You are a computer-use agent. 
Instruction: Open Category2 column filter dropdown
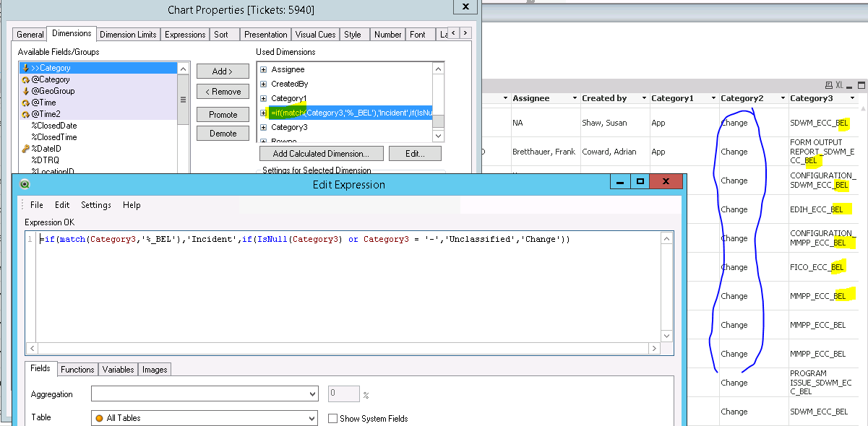(784, 98)
